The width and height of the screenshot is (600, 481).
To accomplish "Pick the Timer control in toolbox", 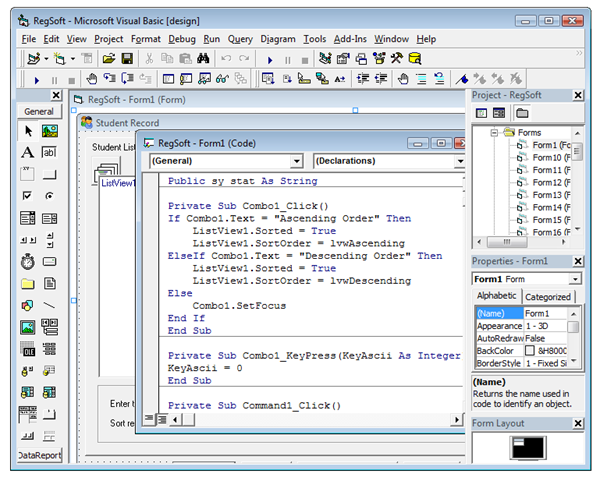I will click(28, 262).
